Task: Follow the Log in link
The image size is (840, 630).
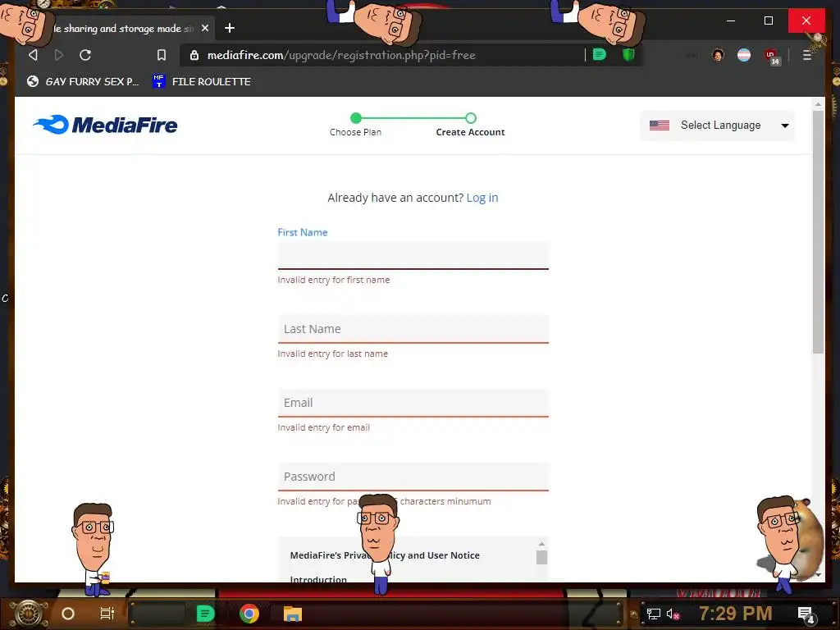Action: click(x=482, y=198)
